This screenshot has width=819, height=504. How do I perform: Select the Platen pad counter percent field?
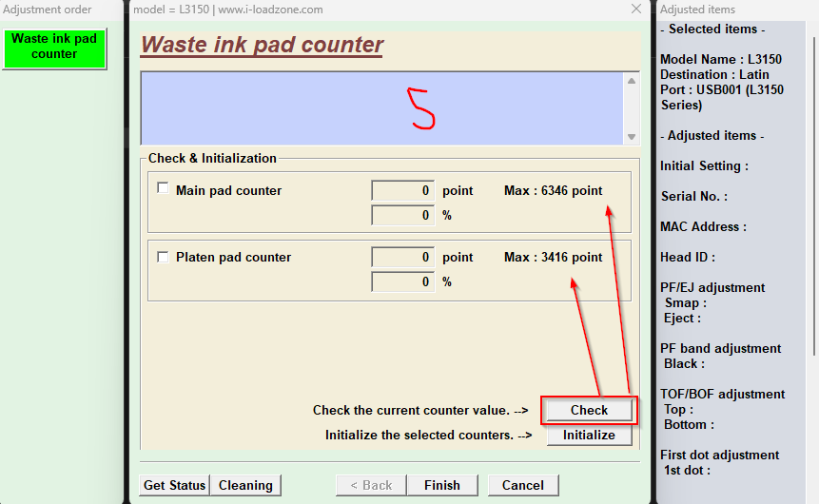pos(402,282)
